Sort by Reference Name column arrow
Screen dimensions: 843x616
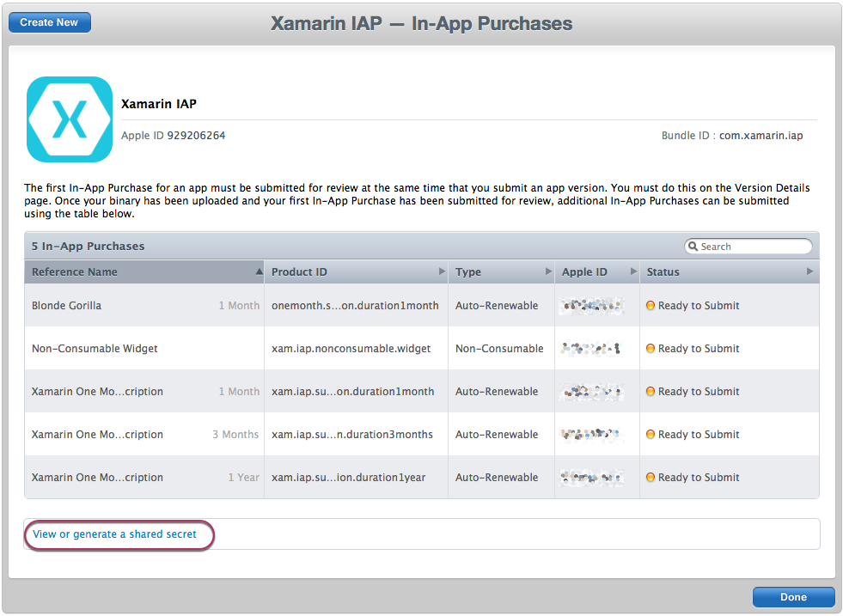tap(259, 271)
